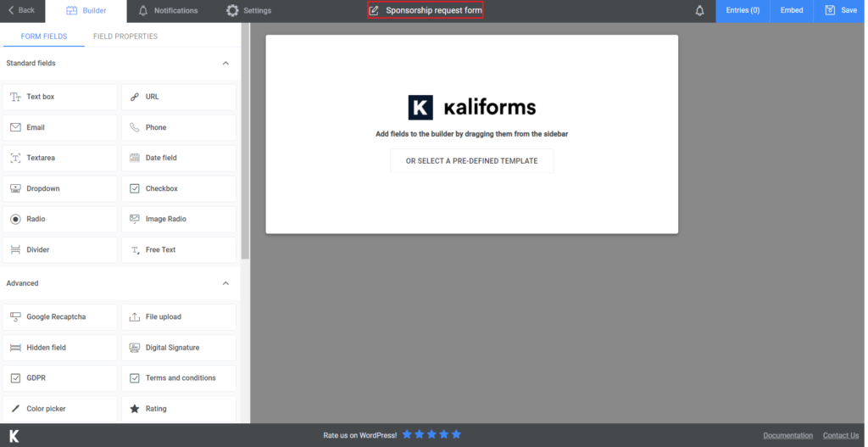Rate with the first star

407,435
